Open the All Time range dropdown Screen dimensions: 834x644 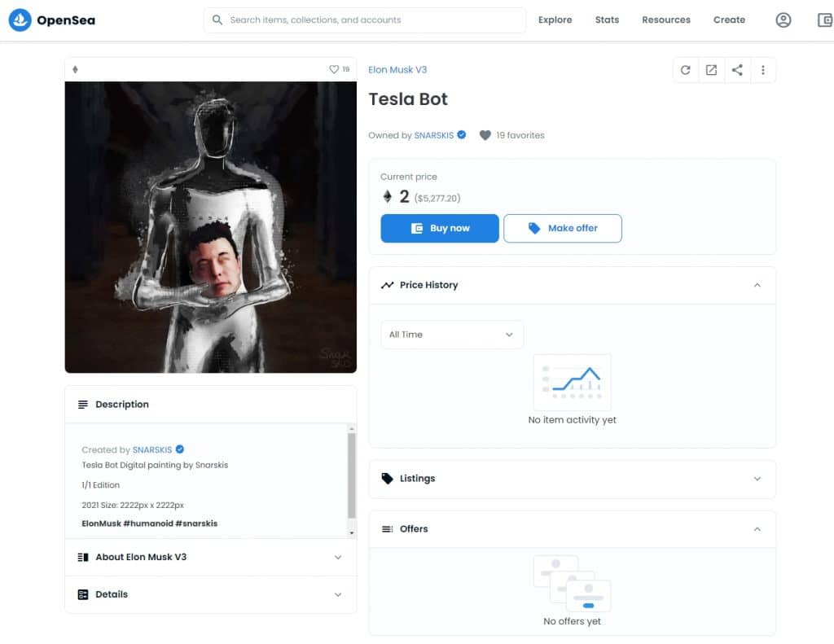coord(452,335)
